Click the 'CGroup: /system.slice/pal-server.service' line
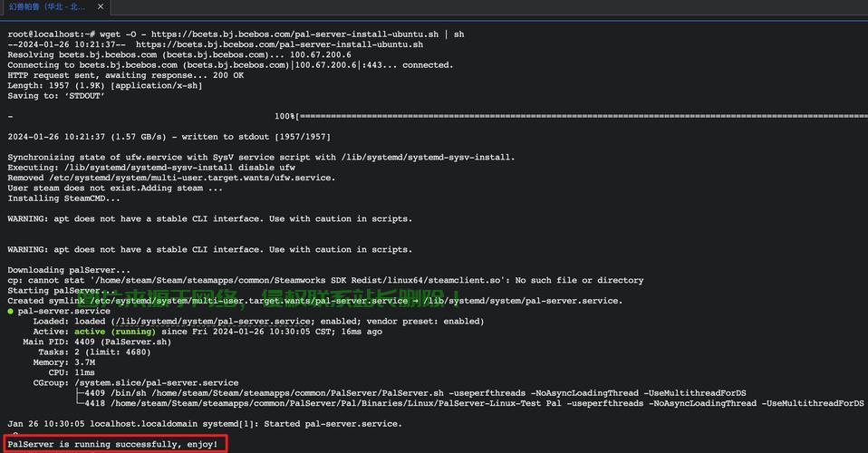 pos(136,382)
